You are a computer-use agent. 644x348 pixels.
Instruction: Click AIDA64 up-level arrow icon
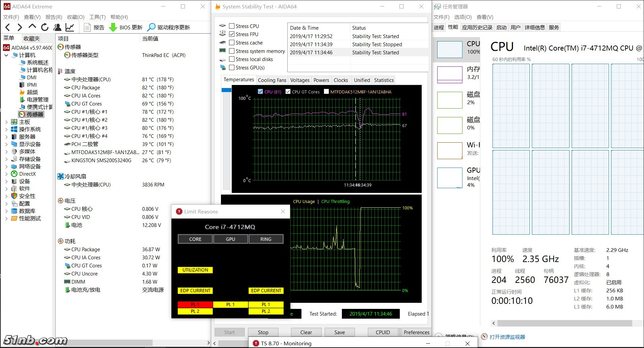coord(32,27)
